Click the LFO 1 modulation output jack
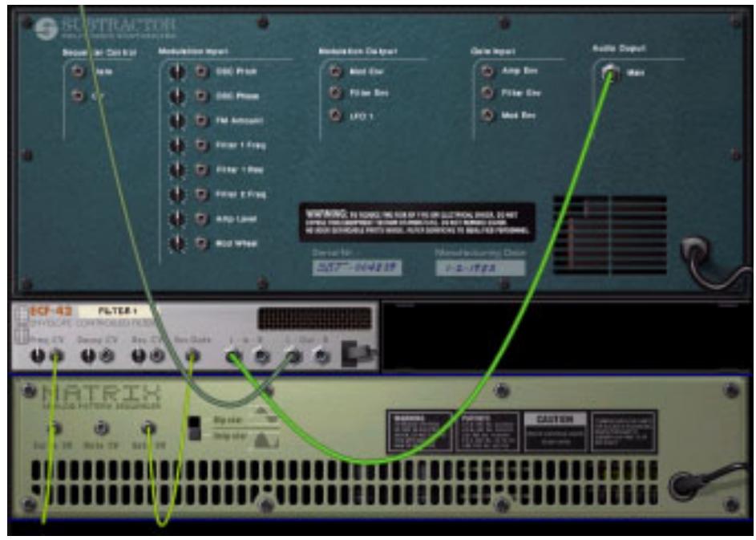Screen dimensions: 756x540 coord(334,113)
